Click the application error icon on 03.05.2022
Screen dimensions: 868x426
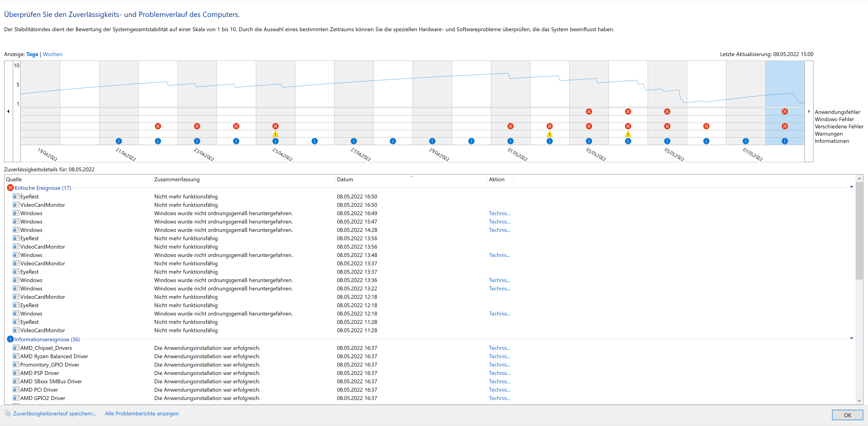click(x=589, y=111)
